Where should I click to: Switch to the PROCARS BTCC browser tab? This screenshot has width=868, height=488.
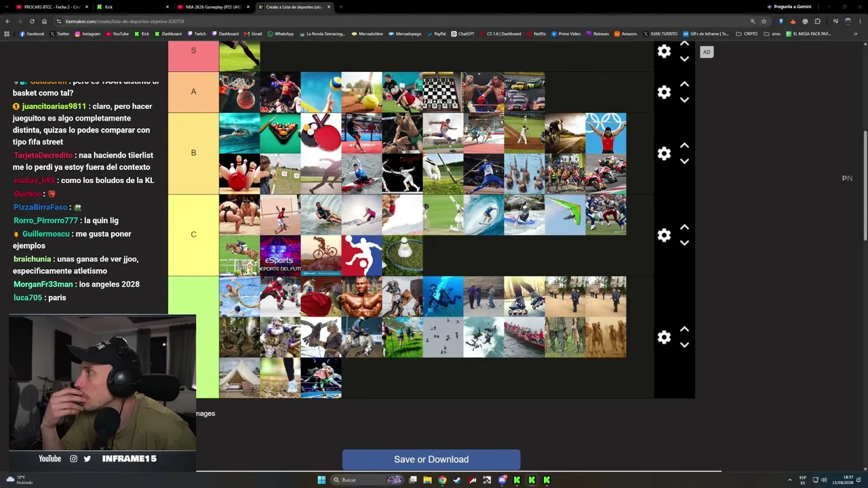coord(51,7)
